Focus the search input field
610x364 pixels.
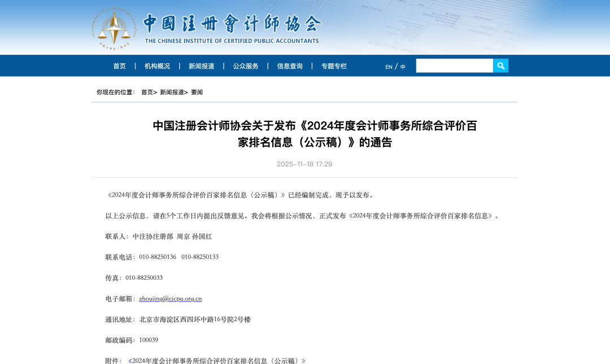pyautogui.click(x=454, y=66)
